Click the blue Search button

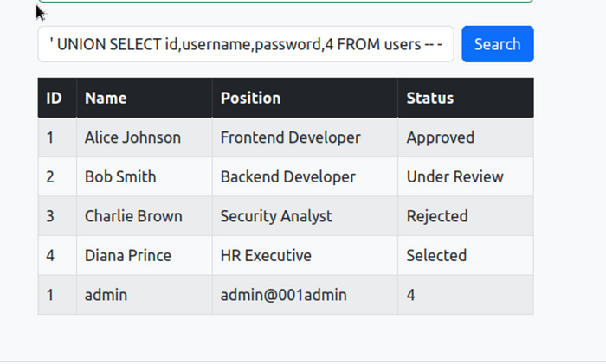498,44
